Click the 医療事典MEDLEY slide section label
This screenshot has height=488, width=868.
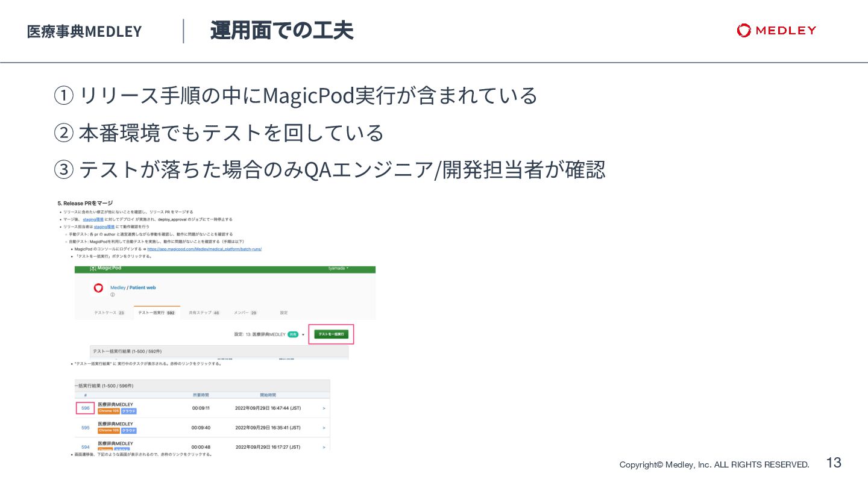tap(84, 31)
